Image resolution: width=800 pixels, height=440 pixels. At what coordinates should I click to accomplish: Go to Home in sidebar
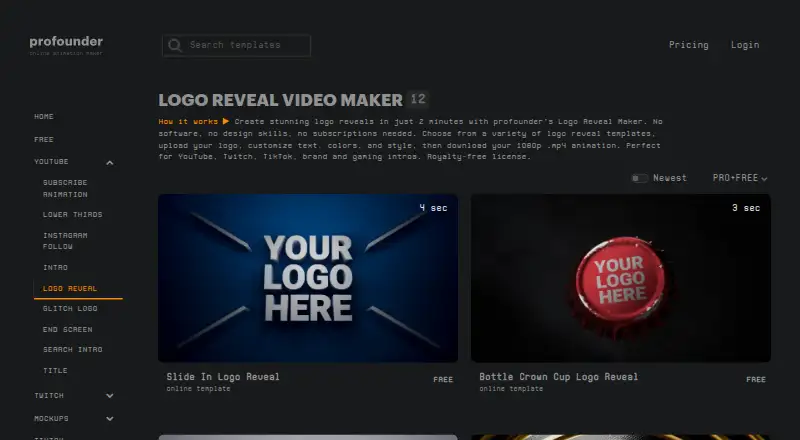(x=44, y=116)
